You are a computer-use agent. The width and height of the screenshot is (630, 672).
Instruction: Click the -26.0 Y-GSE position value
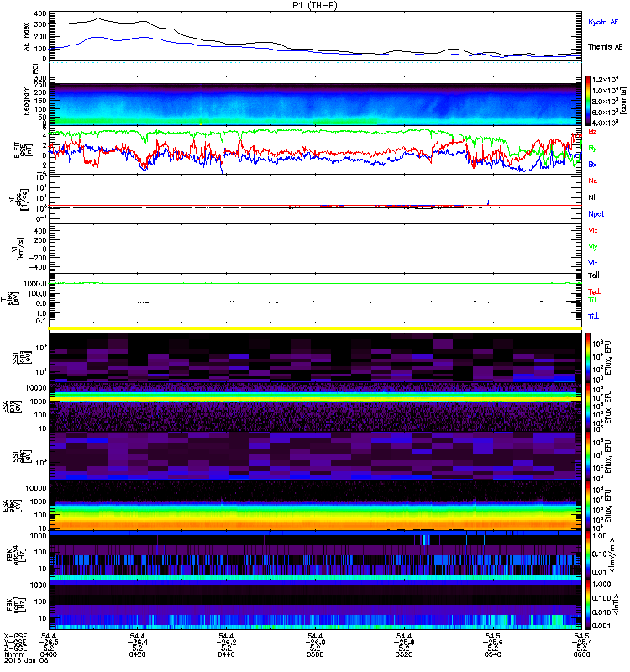tap(315, 642)
